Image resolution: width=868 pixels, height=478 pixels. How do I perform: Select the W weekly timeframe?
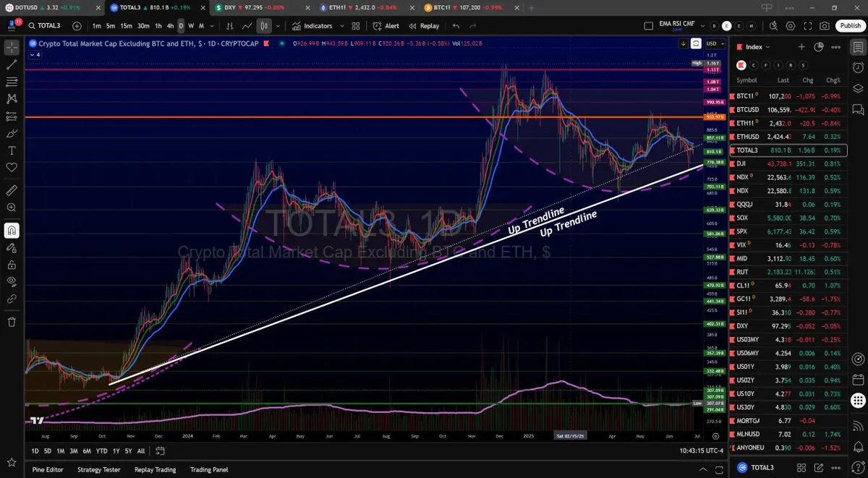tap(191, 26)
